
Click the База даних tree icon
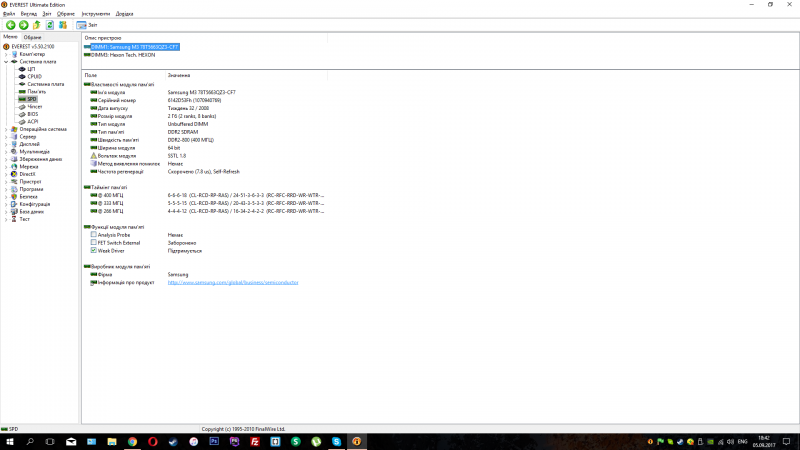[14, 211]
